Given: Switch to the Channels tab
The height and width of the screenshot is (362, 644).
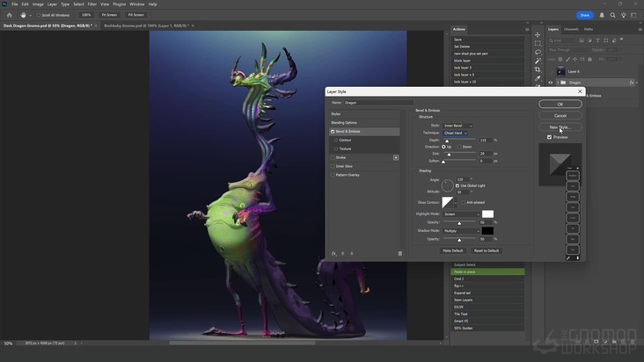Looking at the screenshot, I should (x=571, y=30).
